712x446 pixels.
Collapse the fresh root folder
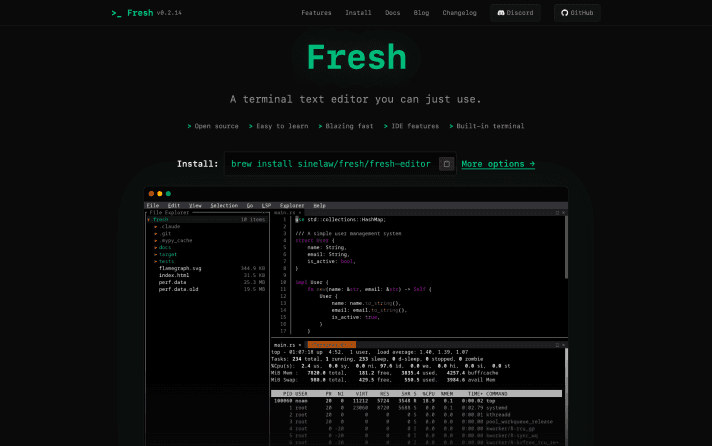148,219
